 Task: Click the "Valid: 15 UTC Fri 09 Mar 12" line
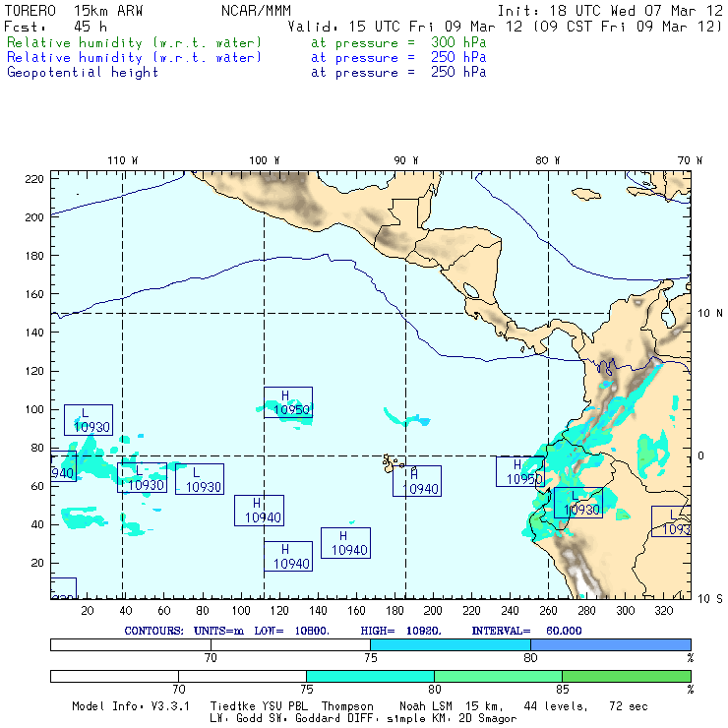point(405,27)
